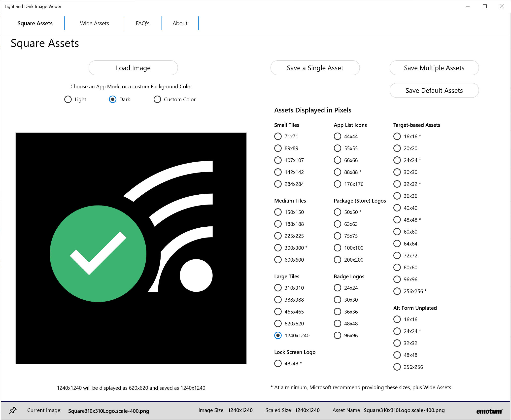Select Alt Form Unplated 16x16
511x420 pixels.
click(405, 319)
